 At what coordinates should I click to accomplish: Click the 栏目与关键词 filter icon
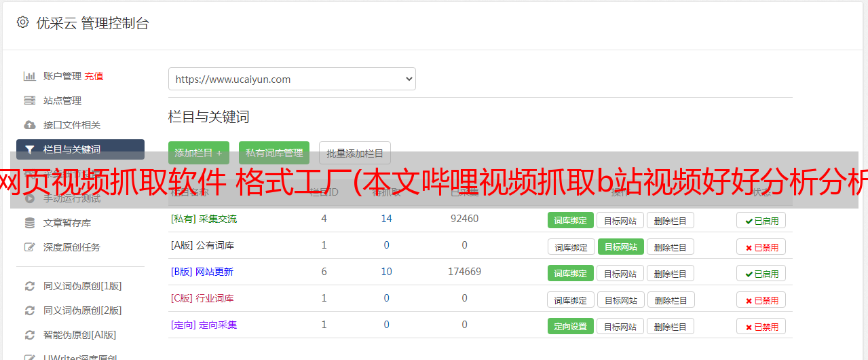tap(29, 149)
